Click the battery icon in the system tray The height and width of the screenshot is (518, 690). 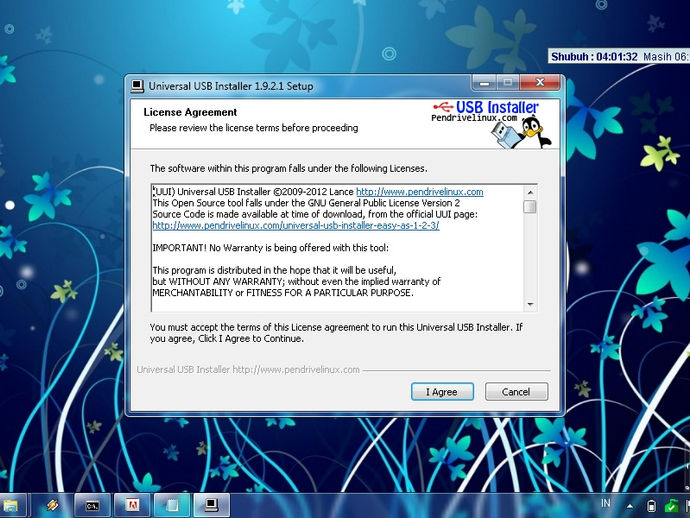tap(652, 506)
